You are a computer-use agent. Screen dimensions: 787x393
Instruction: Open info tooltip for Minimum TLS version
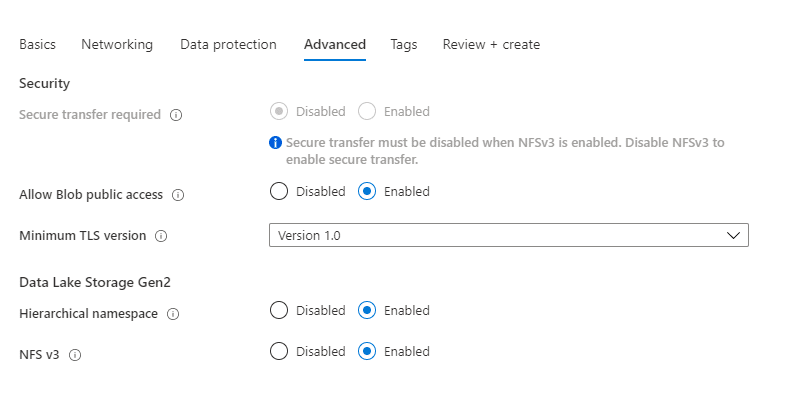pos(161,236)
